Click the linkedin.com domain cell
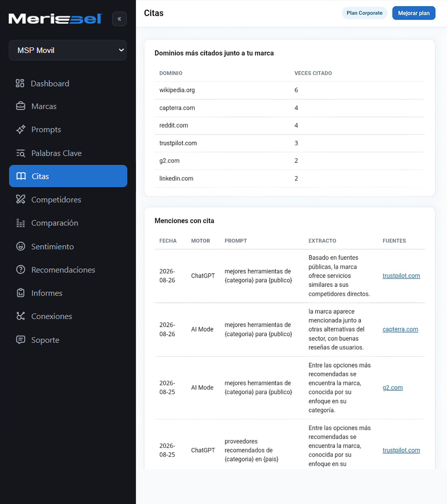Viewport: 447px width, 504px height. [x=176, y=178]
